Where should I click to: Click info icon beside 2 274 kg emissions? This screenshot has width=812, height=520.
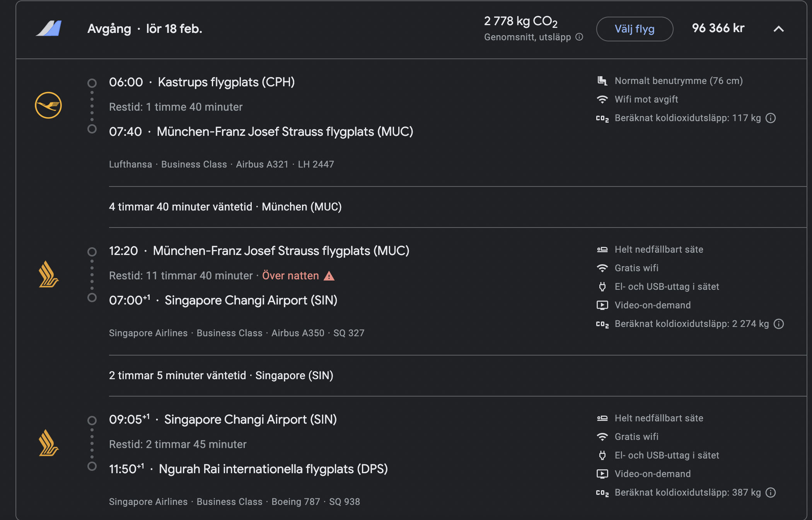(779, 324)
